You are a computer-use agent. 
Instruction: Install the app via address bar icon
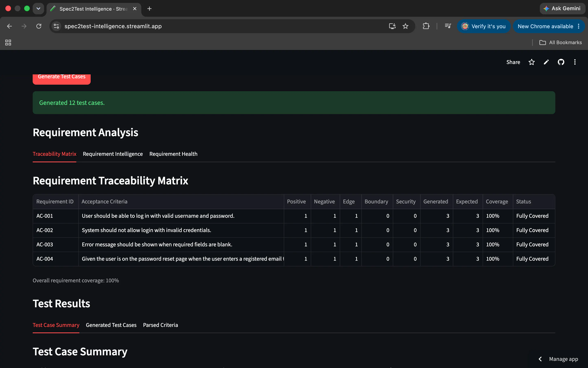coord(392,26)
